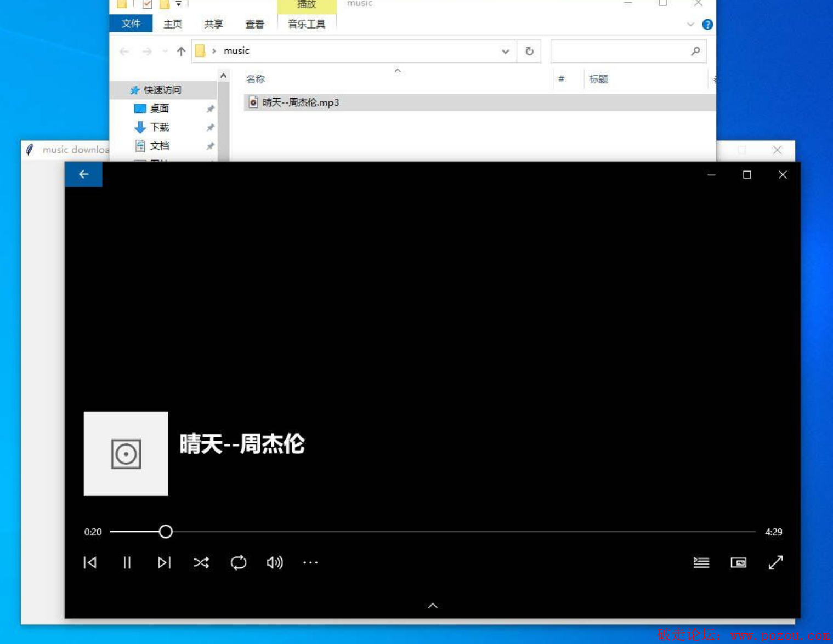This screenshot has width=833, height=644.
Task: Select the 晴天--周杰伦.mp3 file
Action: pos(301,102)
